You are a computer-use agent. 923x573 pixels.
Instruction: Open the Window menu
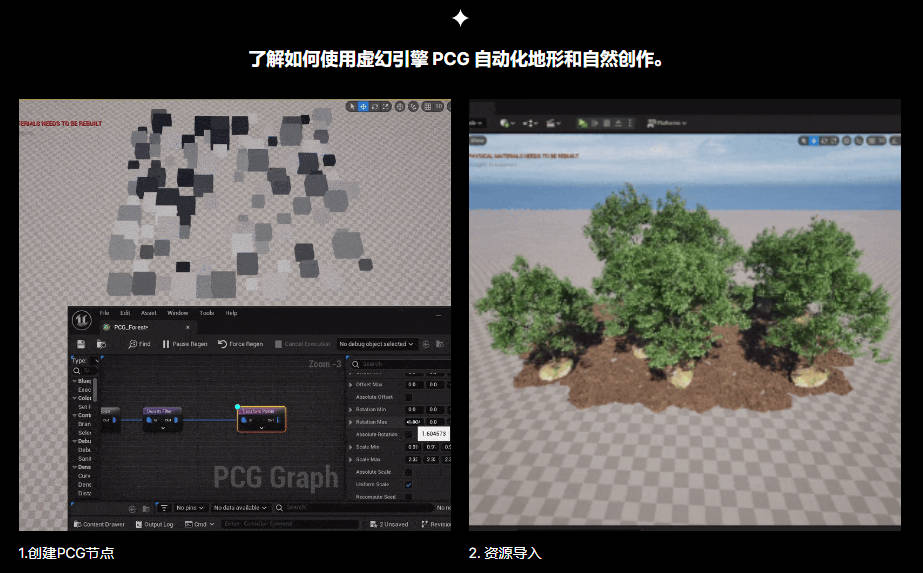pyautogui.click(x=177, y=313)
